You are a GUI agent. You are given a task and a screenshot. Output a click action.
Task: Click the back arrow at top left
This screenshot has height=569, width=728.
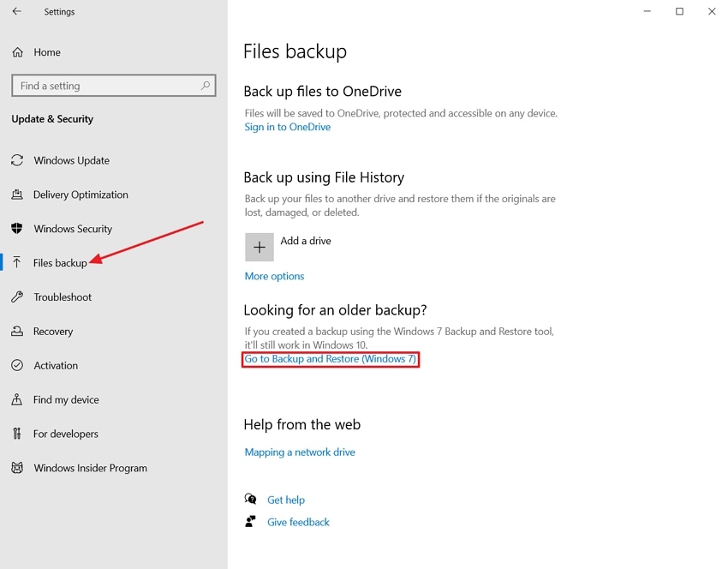(15, 11)
